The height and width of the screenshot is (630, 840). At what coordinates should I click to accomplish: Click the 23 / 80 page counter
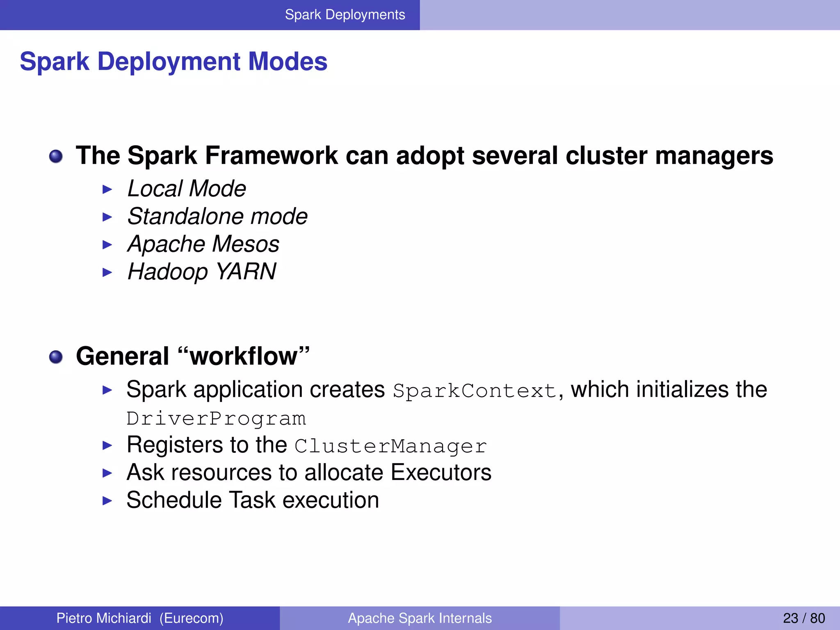[x=803, y=618]
